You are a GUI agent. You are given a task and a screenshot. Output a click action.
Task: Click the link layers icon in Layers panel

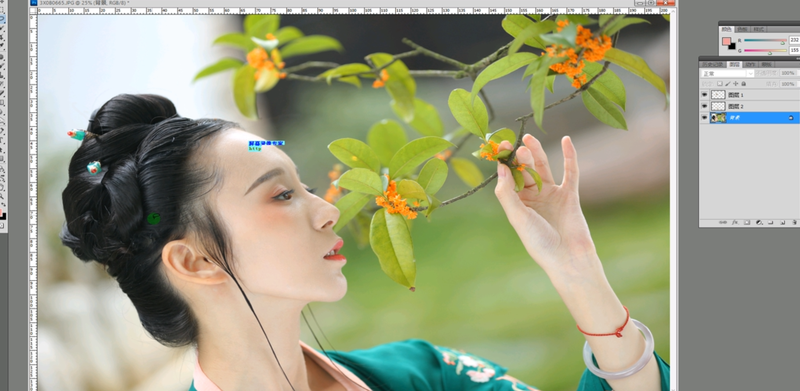pyautogui.click(x=723, y=223)
